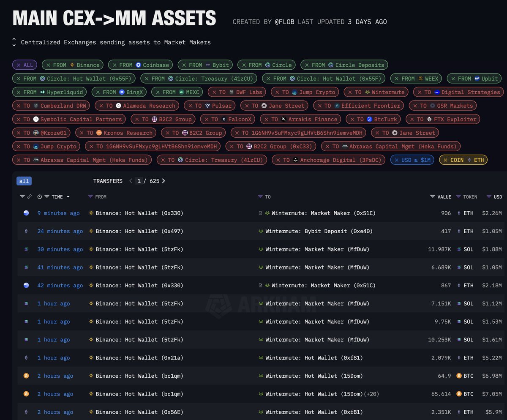Image resolution: width=507 pixels, height=420 pixels.
Task: Toggle the USD ≥ $1M filter chip
Action: (x=412, y=160)
